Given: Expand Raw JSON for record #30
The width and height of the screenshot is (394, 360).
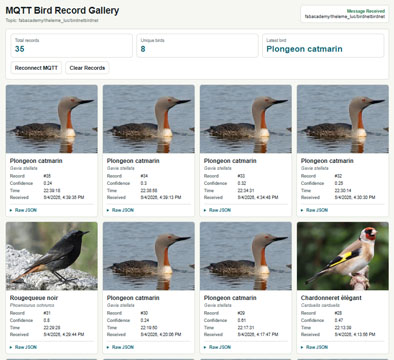Looking at the screenshot, I should tap(120, 347).
